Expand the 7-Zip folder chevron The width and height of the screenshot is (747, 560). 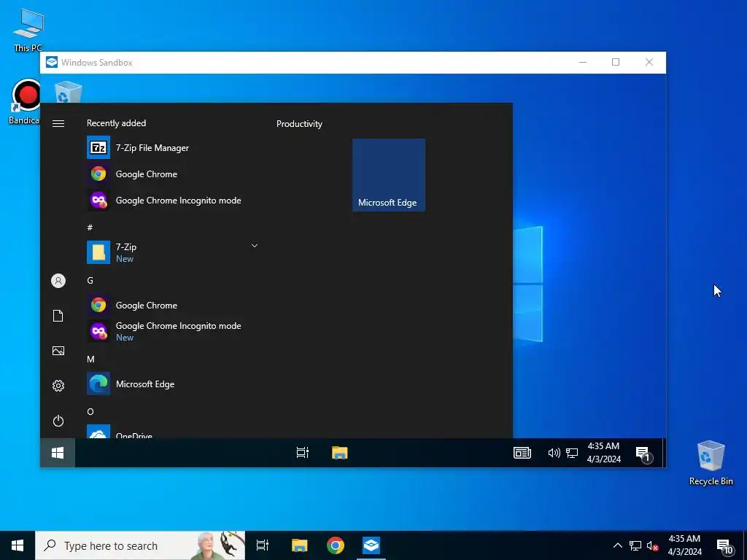[255, 246]
